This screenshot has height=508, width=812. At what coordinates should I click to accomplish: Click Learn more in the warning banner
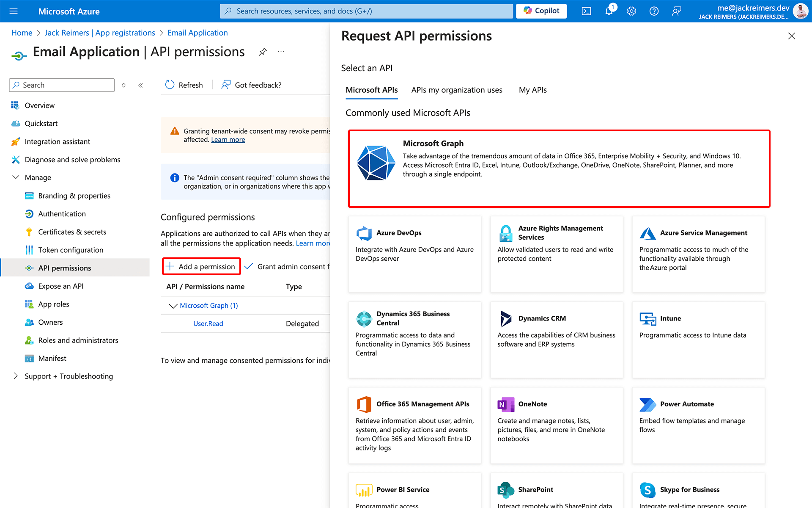228,140
